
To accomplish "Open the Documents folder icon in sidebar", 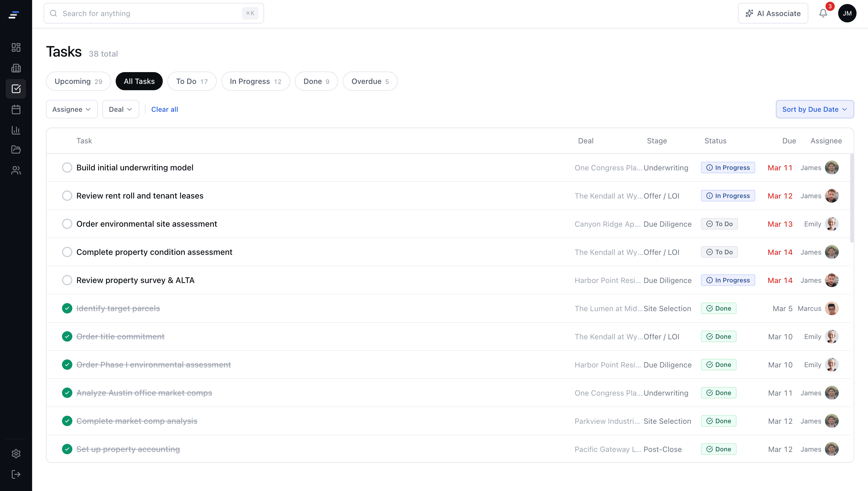I will [x=16, y=150].
